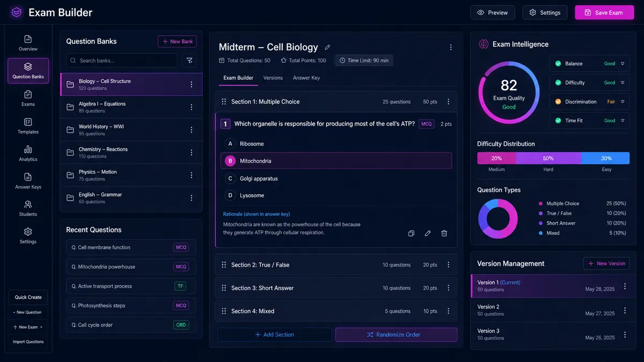Viewport: 644px width, 362px height.
Task: Select answer option A Ribosome
Action: (x=336, y=144)
